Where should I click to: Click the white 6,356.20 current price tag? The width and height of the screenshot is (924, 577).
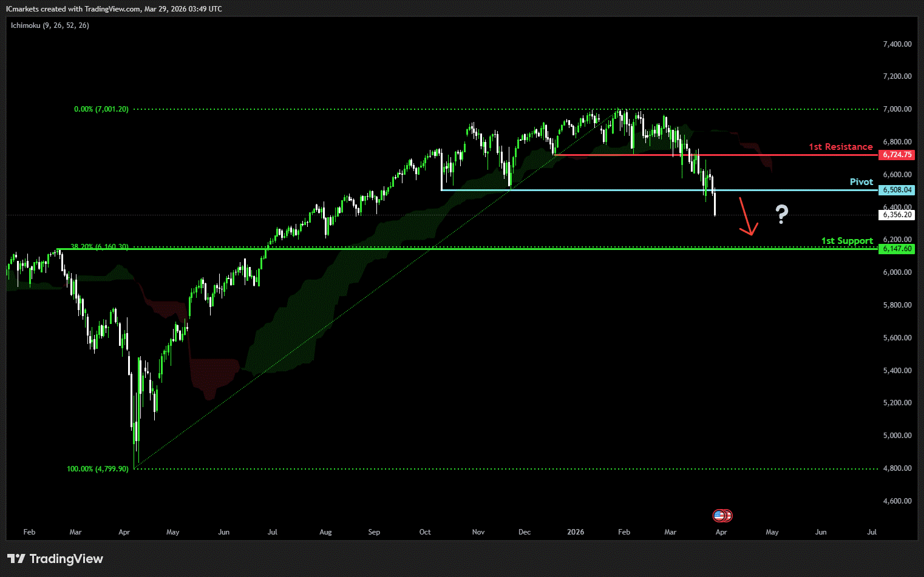tap(897, 215)
